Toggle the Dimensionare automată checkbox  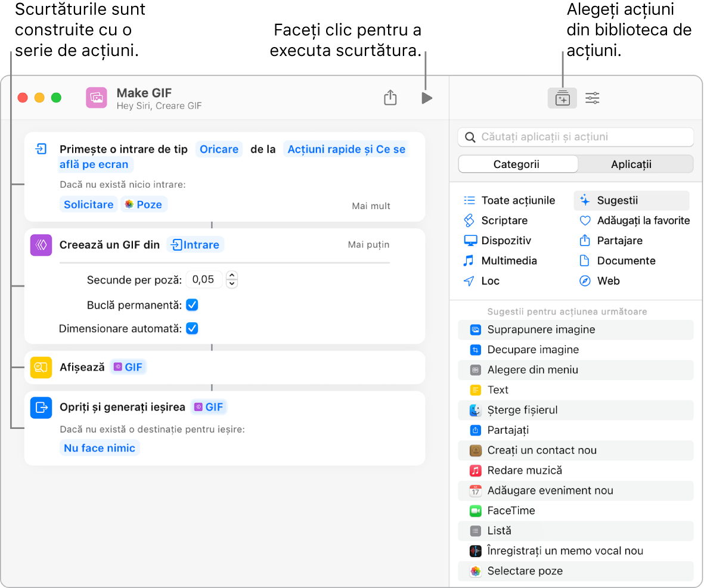pyautogui.click(x=192, y=328)
